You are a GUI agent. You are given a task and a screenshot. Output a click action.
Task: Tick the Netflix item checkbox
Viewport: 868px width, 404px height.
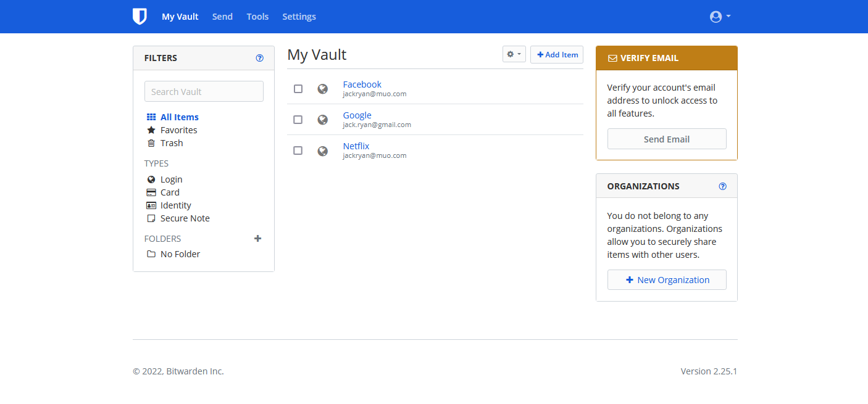click(x=298, y=150)
